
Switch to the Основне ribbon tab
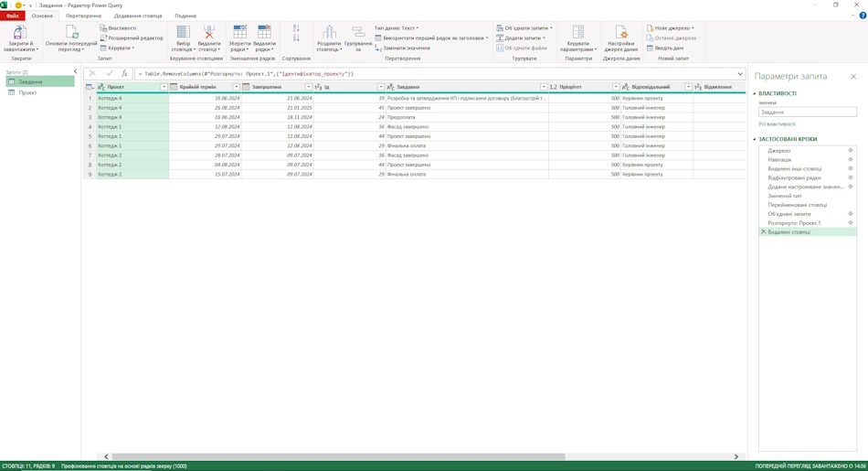pyautogui.click(x=42, y=16)
